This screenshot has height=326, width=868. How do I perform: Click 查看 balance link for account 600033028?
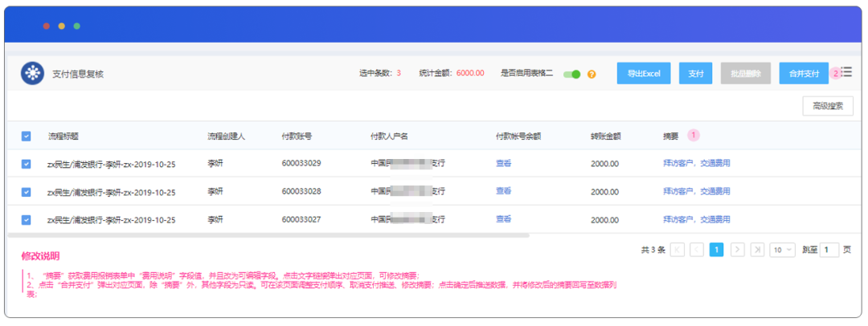pos(503,191)
